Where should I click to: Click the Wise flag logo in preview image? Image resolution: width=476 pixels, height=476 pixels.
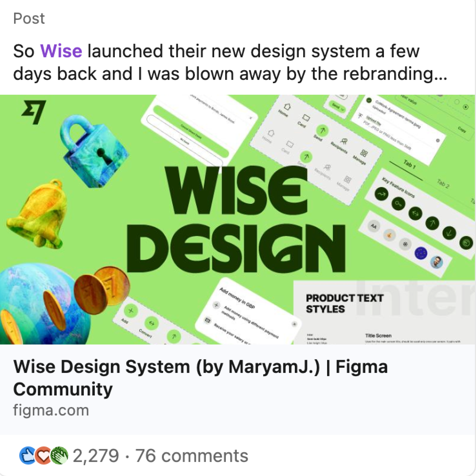coord(34,112)
